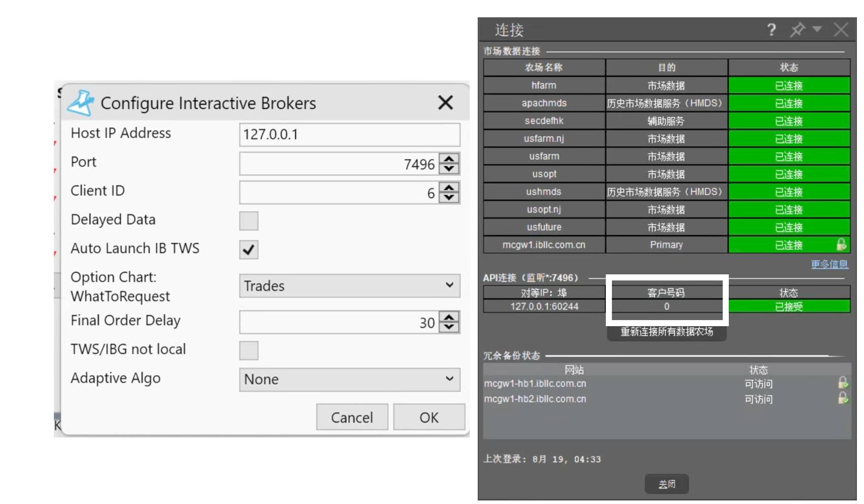The image size is (864, 504).
Task: Open help with the question mark icon in 连接 window
Action: (772, 30)
